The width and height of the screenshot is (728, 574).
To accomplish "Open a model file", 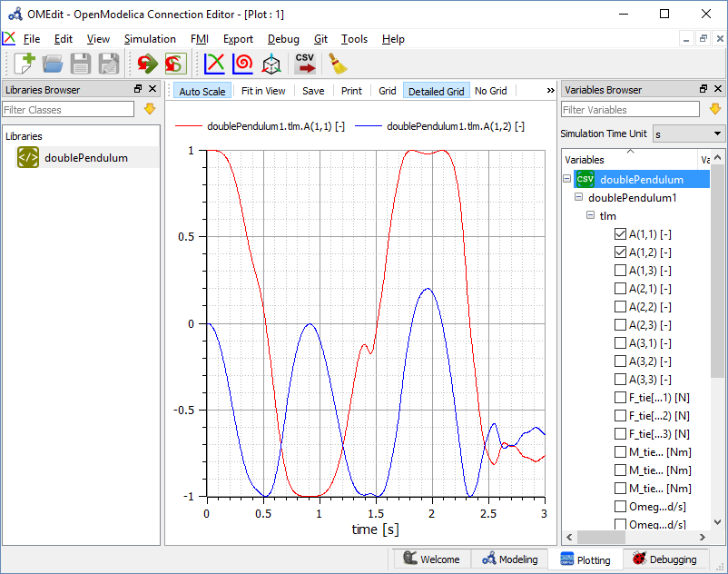I will [53, 64].
